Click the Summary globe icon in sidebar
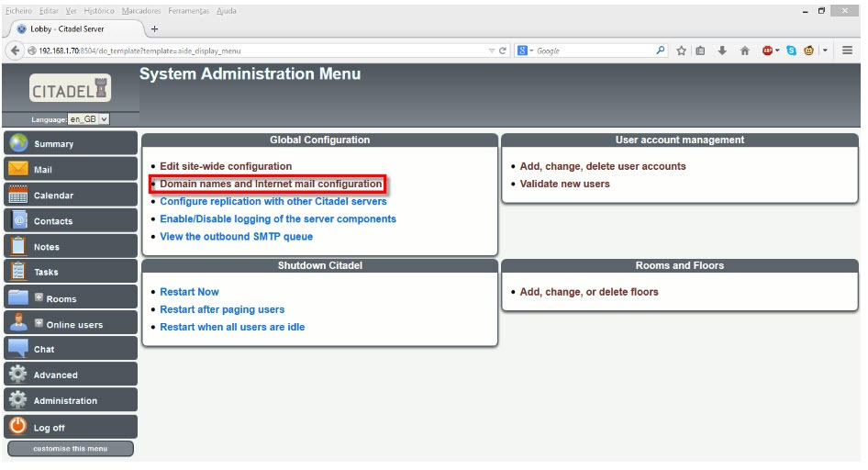868x470 pixels. click(18, 143)
